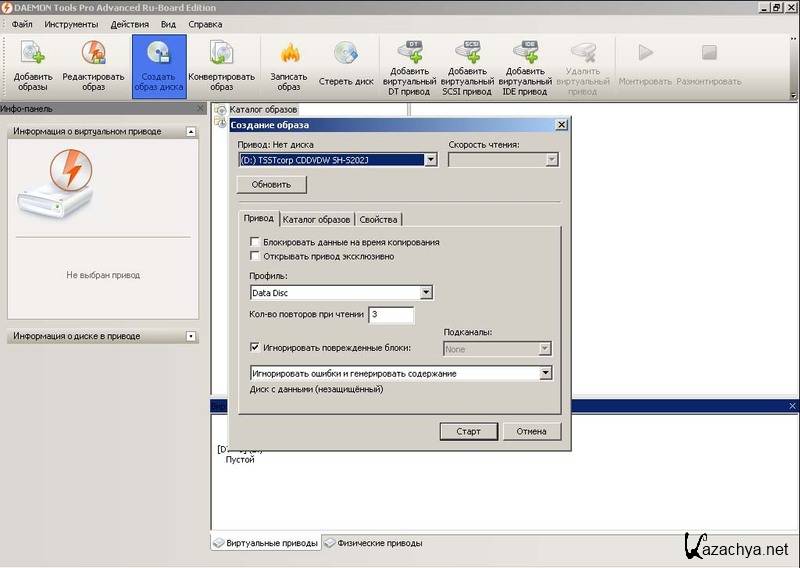Screen dimensions: 800x568
Task: Enable Блокировать данные на время копирования
Action: [x=255, y=242]
